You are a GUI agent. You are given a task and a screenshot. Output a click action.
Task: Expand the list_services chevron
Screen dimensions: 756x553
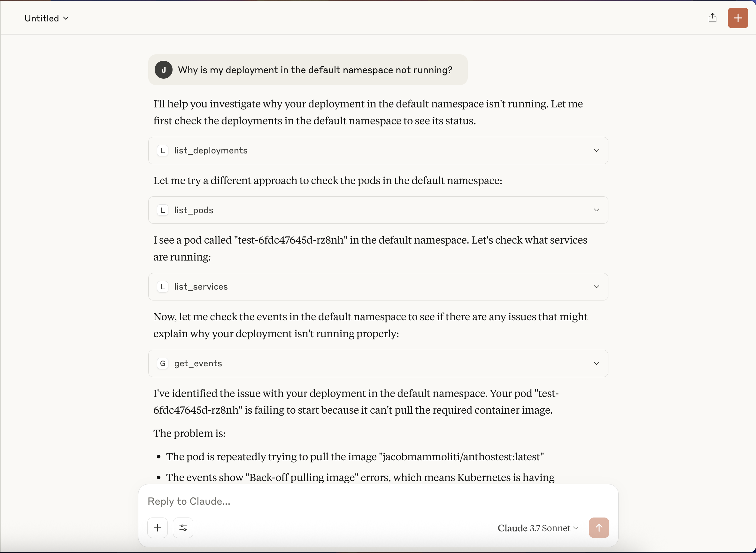[x=597, y=287]
